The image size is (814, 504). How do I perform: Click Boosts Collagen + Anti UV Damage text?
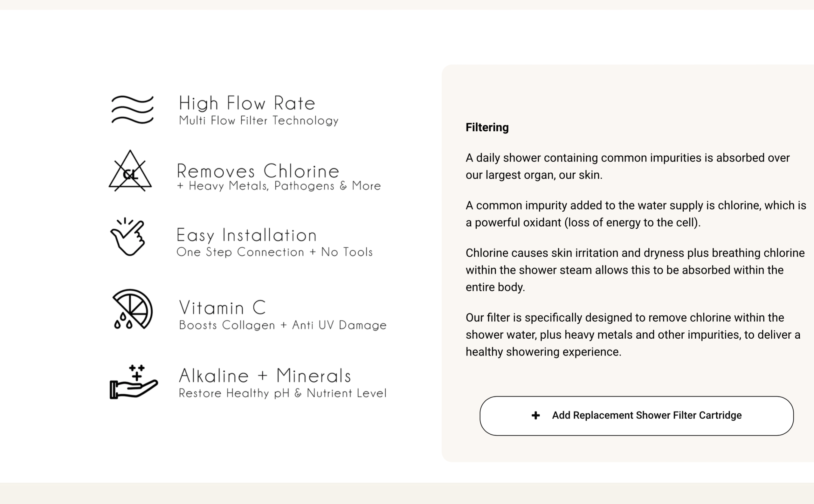pos(283,325)
